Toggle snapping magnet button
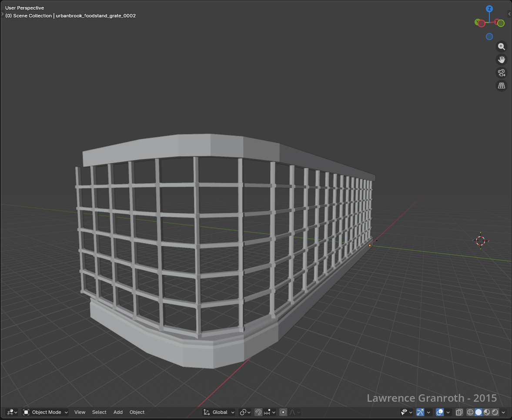 (258, 412)
